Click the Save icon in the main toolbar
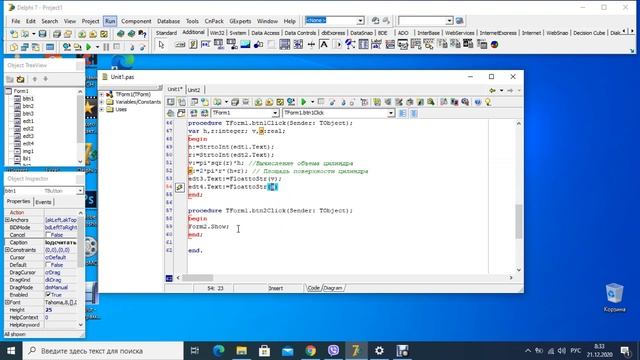640x360 pixels. click(42, 34)
